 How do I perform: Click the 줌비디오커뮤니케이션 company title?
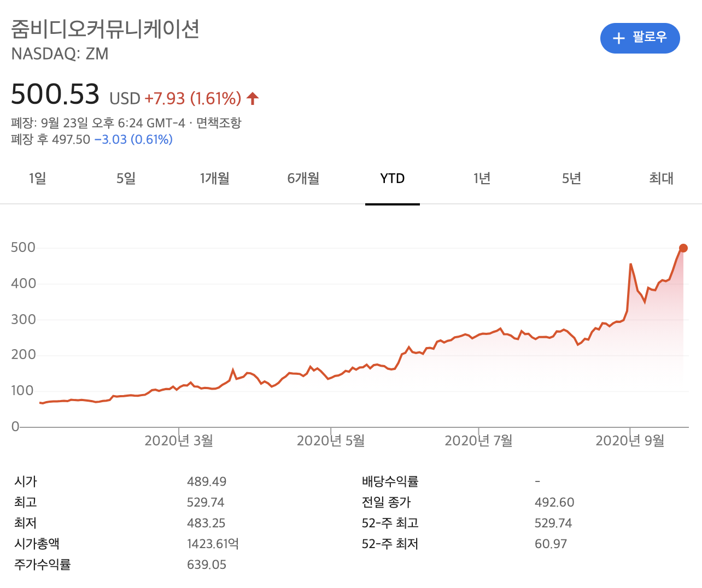[106, 29]
